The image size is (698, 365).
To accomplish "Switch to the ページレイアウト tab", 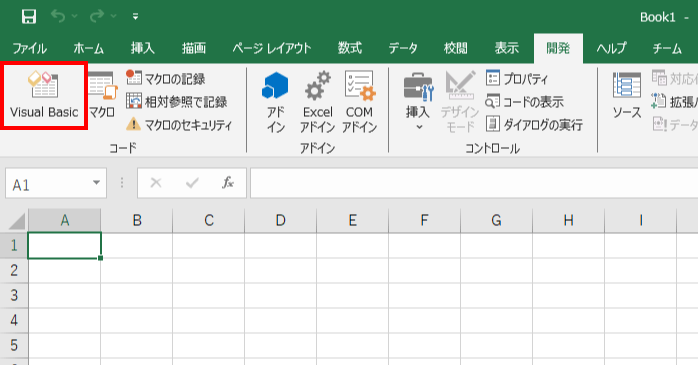I will tap(272, 48).
